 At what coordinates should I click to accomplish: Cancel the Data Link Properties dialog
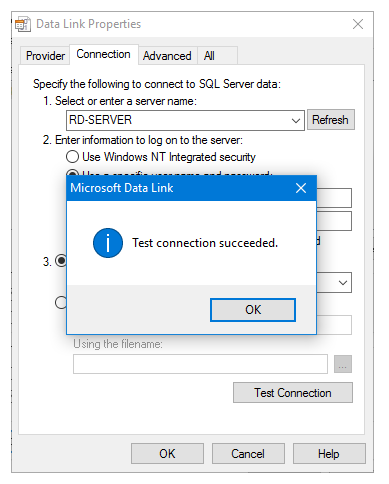point(248,454)
